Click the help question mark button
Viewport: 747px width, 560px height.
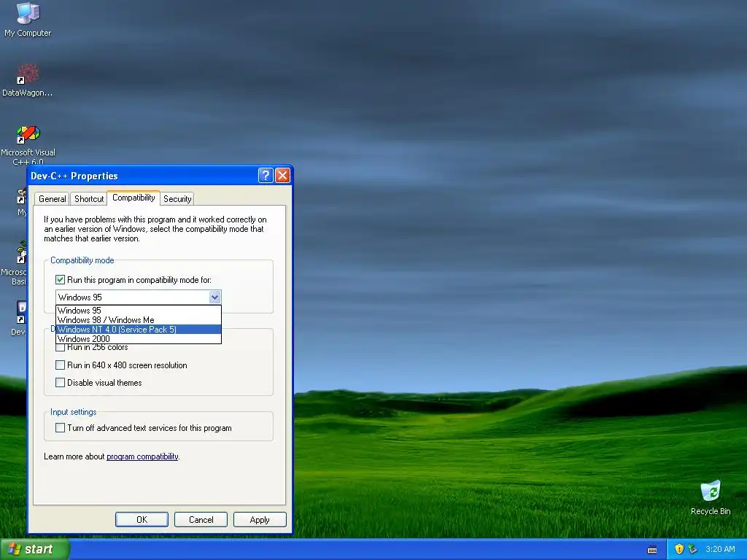(x=266, y=176)
